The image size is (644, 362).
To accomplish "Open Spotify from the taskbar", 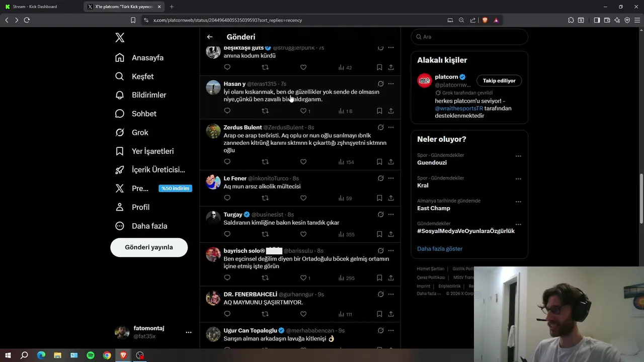I will click(91, 355).
